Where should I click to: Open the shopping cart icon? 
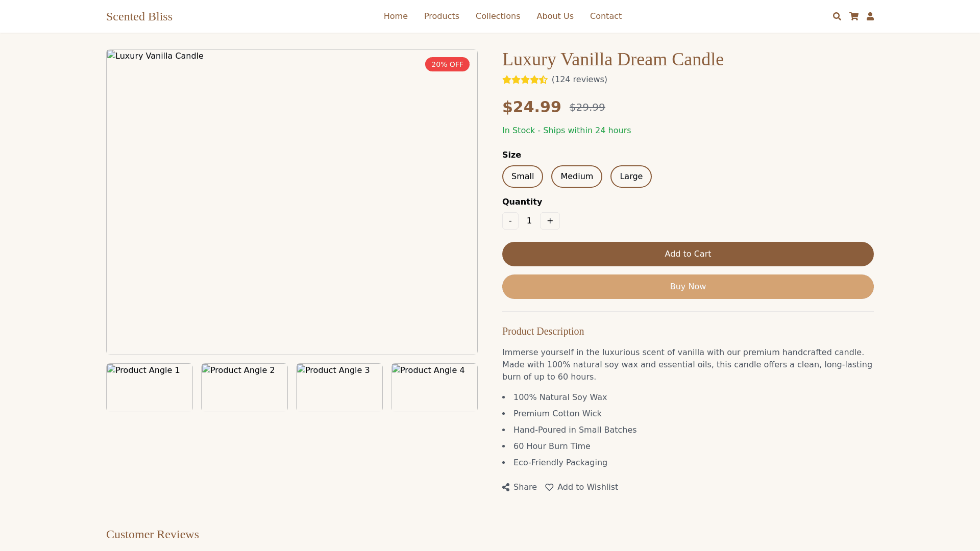click(853, 16)
